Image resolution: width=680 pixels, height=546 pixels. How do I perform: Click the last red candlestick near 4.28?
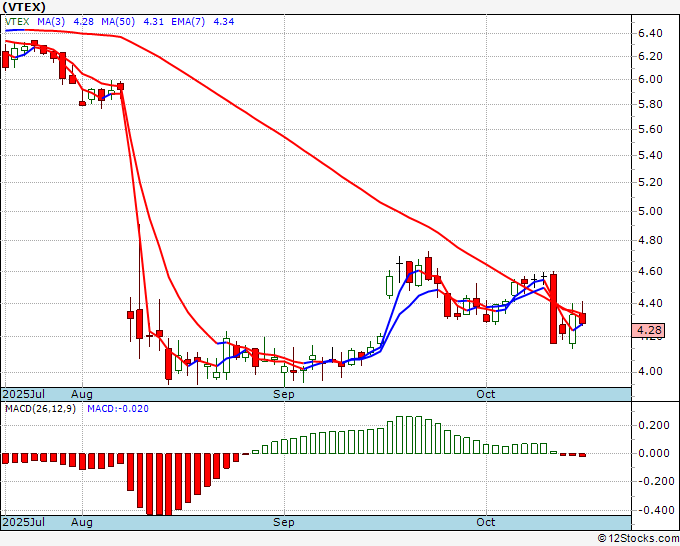(x=582, y=318)
